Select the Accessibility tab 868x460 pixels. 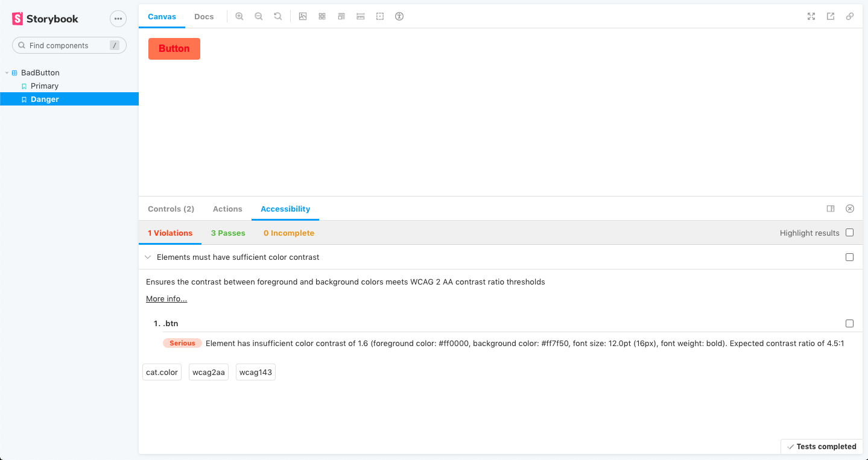(x=285, y=209)
